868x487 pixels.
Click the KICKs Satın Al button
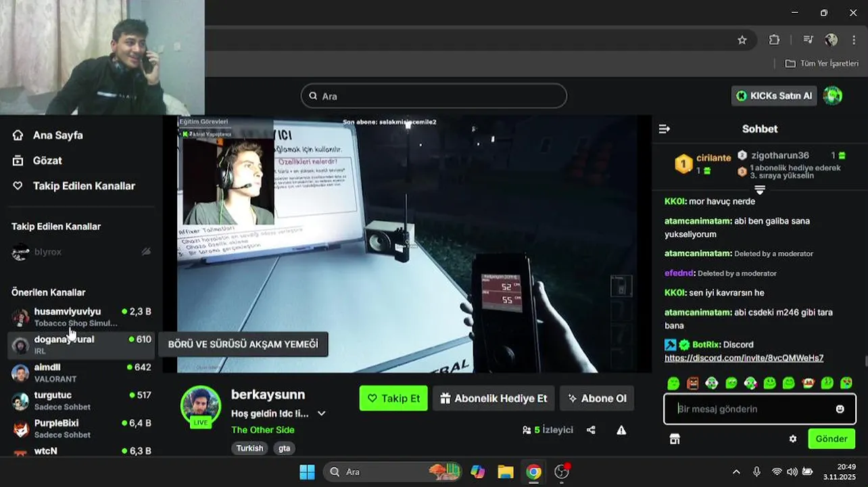click(x=774, y=96)
